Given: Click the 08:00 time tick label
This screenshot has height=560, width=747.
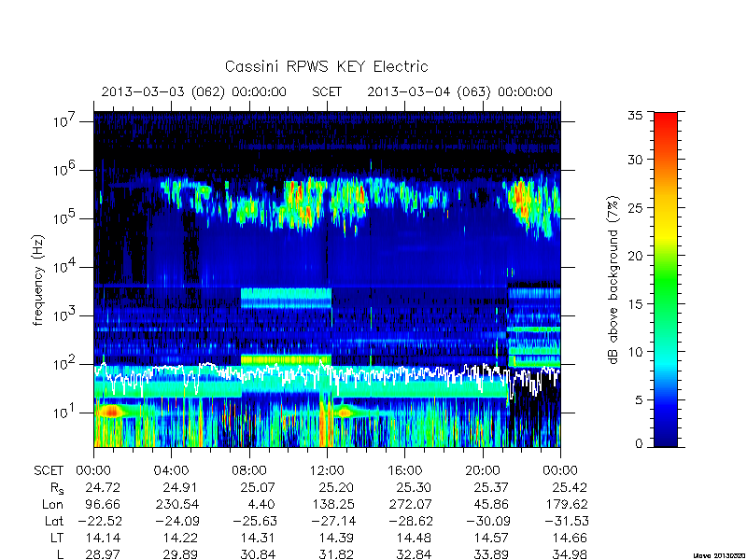Looking at the screenshot, I should coord(249,471).
